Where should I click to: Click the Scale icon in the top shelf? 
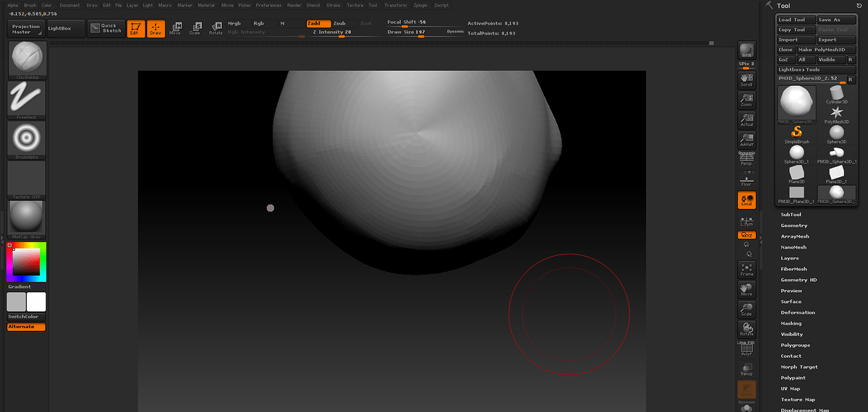(x=195, y=28)
